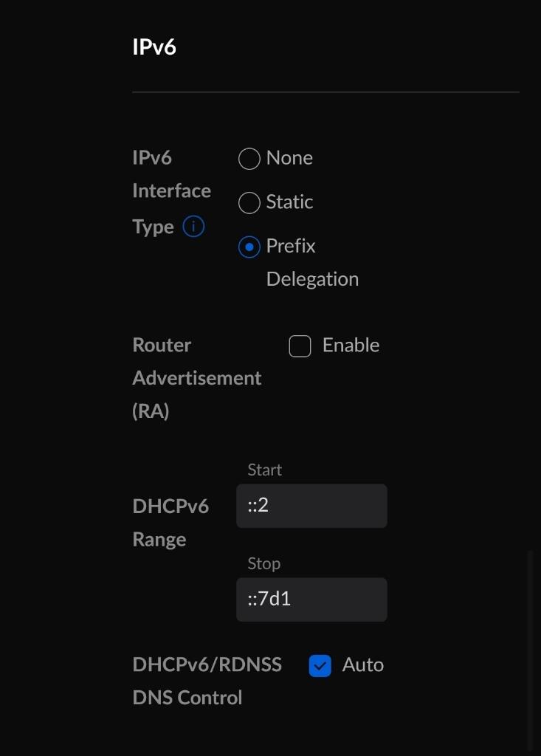Click the "None" option label text
The height and width of the screenshot is (756, 541).
(x=289, y=158)
